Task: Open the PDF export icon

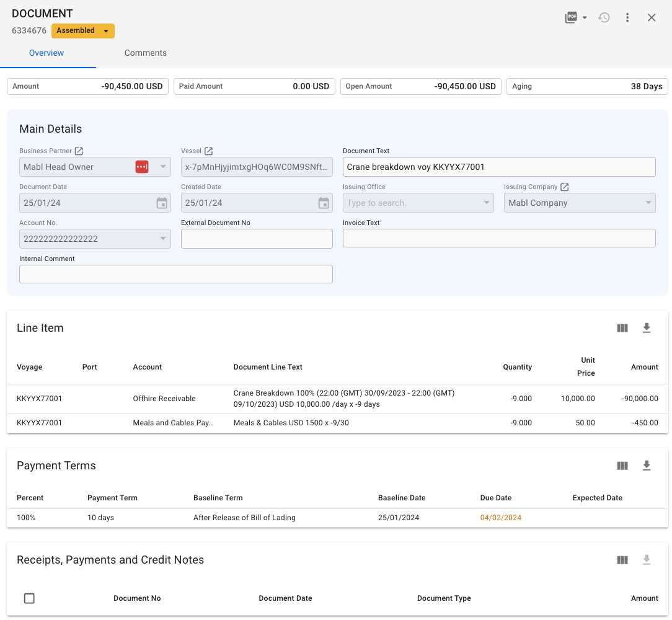Action: [x=571, y=18]
